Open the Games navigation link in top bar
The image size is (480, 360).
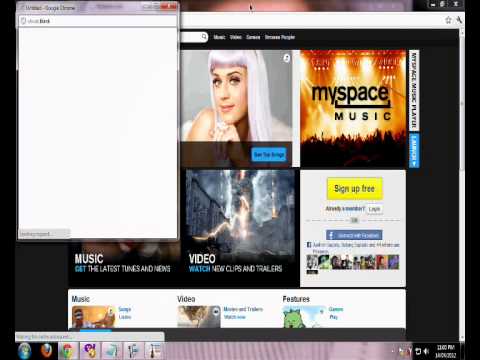click(253, 37)
